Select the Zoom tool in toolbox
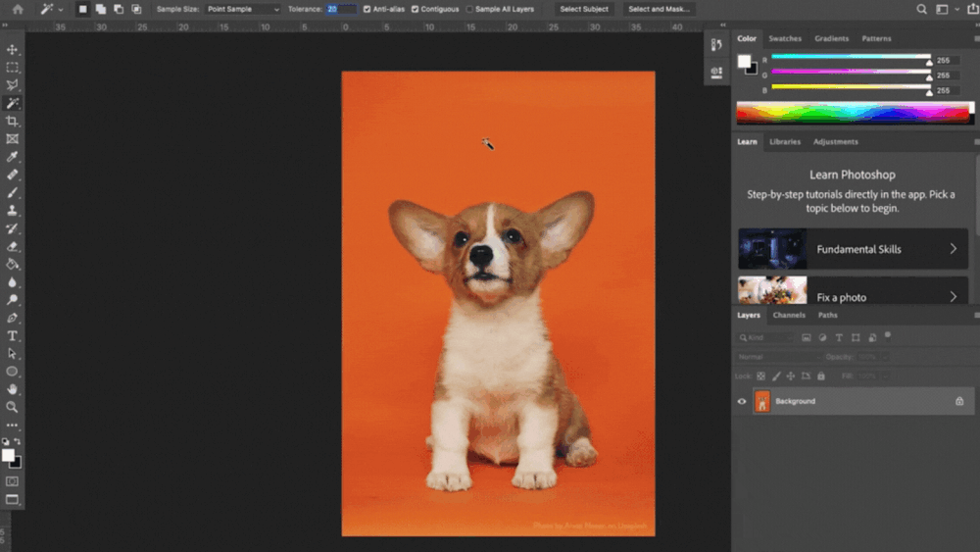Viewport: 980px width, 552px height. [12, 407]
